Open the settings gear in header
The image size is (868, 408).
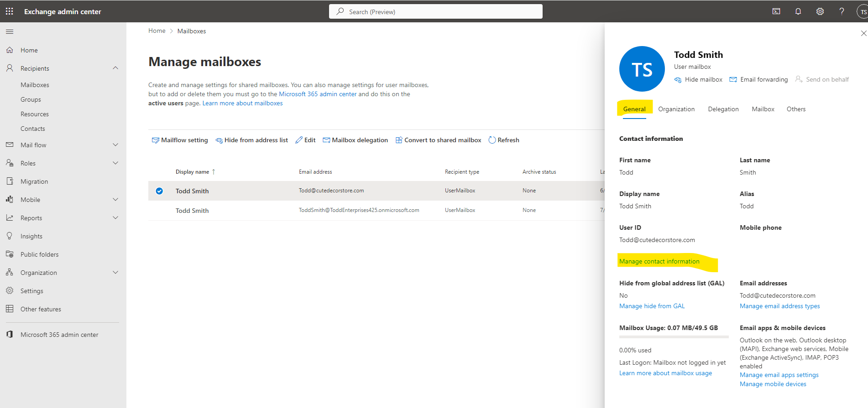tap(820, 11)
